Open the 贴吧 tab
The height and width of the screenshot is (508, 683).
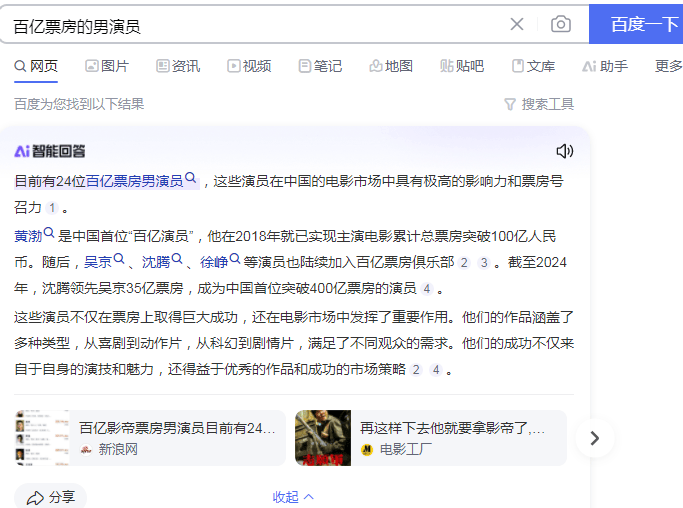[462, 66]
